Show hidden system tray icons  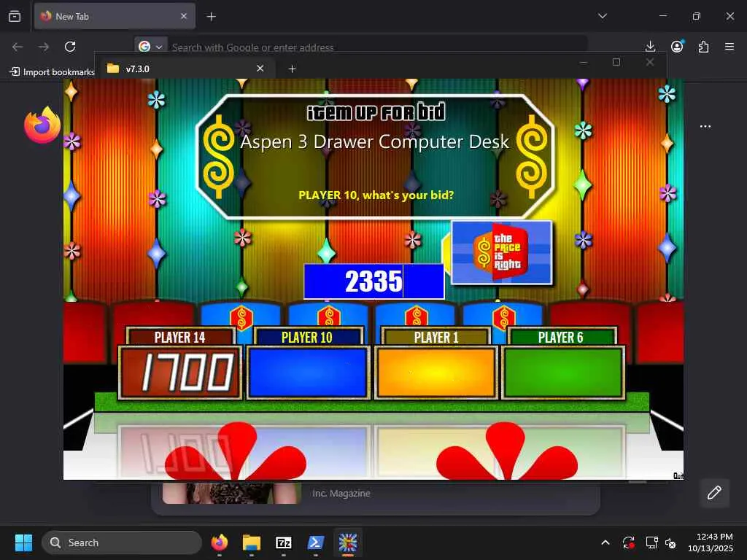[x=605, y=542]
